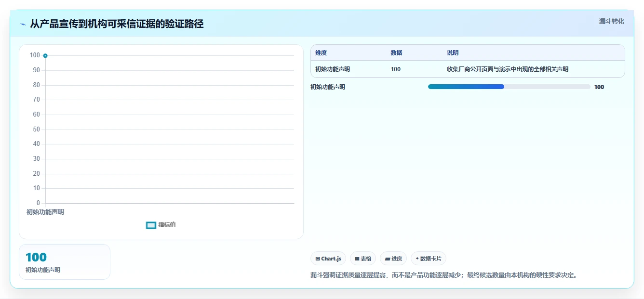Select the table cell with value 100
Screen dimensions: 644x299
point(396,69)
